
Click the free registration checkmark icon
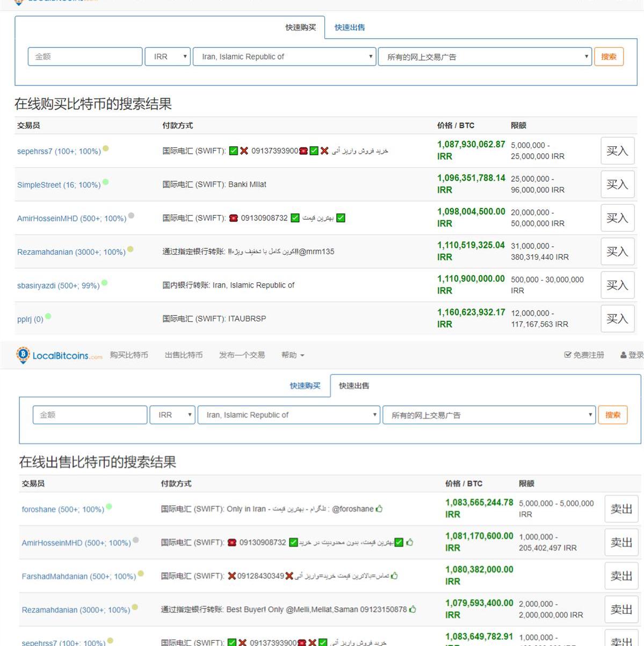point(568,355)
